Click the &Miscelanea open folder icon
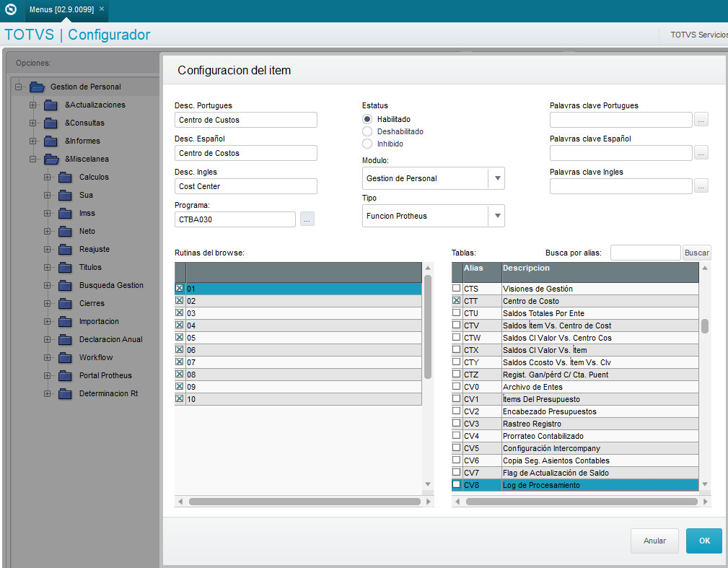Image resolution: width=728 pixels, height=568 pixels. pos(51,160)
